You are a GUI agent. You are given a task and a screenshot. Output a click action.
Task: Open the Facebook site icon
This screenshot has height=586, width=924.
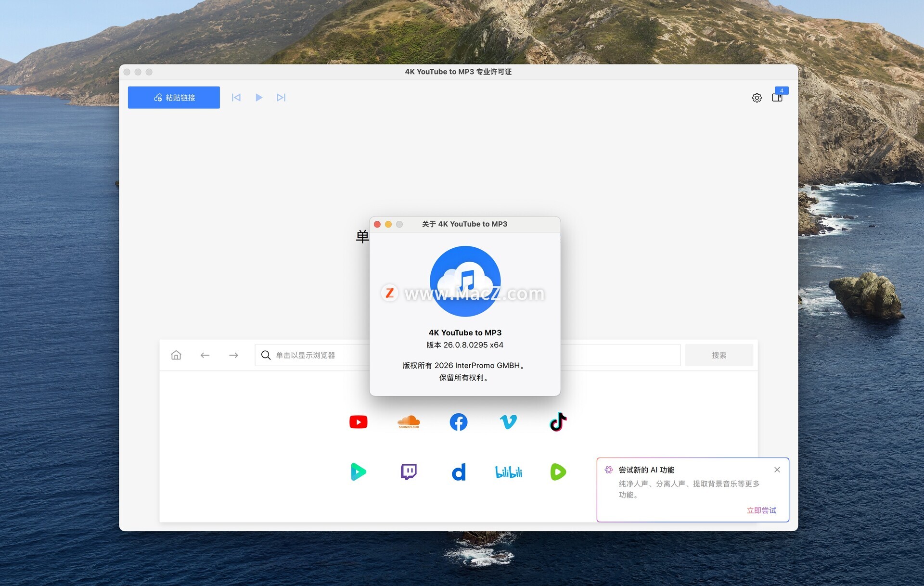pyautogui.click(x=458, y=422)
